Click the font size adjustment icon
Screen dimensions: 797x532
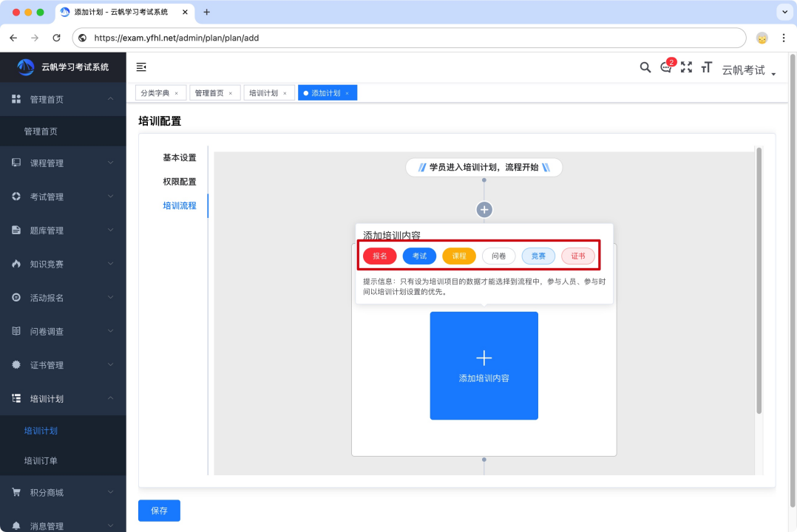706,67
